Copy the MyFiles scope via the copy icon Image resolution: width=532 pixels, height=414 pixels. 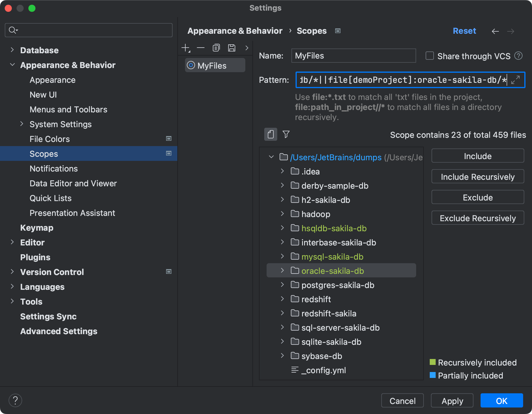[x=216, y=47]
